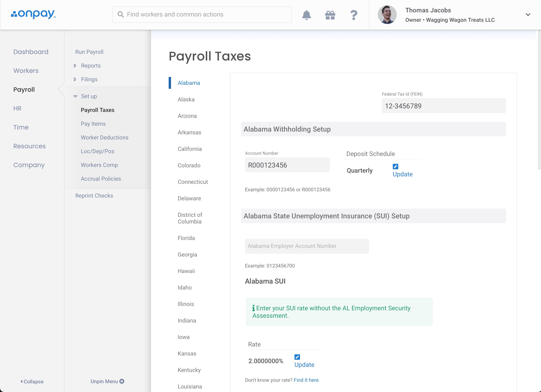The image size is (541, 392).
Task: Click the Deposit Schedule edit pencil icon
Action: click(395, 166)
